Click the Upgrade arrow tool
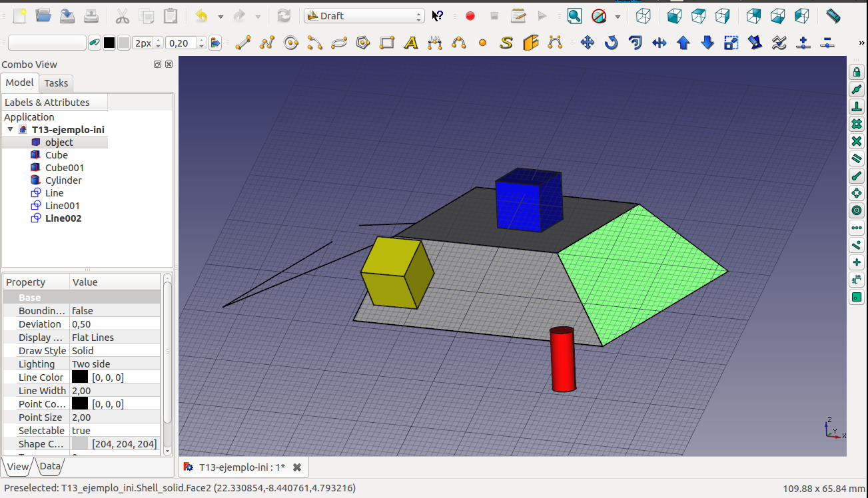 [x=683, y=43]
